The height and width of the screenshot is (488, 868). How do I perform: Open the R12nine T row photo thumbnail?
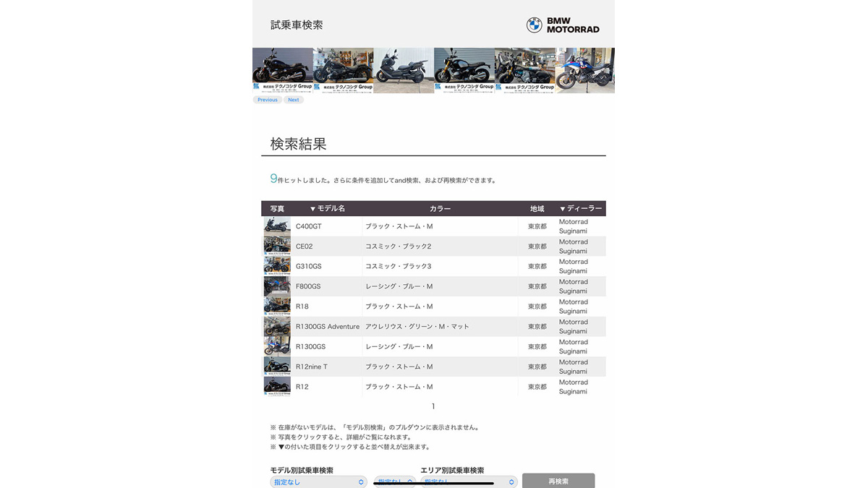[x=277, y=367]
